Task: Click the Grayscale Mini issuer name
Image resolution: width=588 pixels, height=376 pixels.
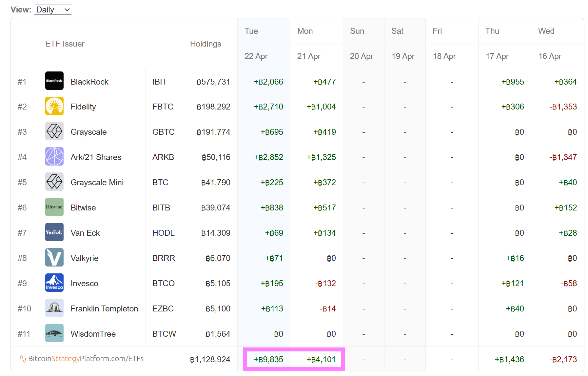Action: pos(97,182)
